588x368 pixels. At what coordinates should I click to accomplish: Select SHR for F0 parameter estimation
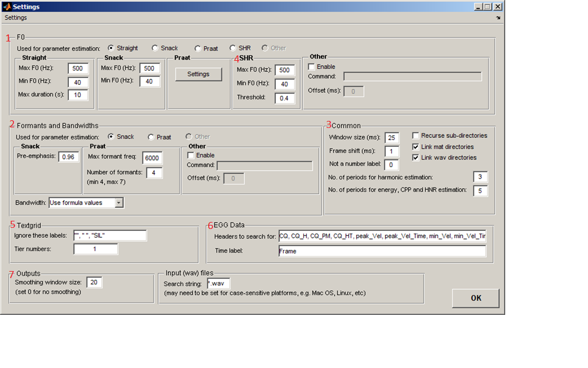coord(233,48)
